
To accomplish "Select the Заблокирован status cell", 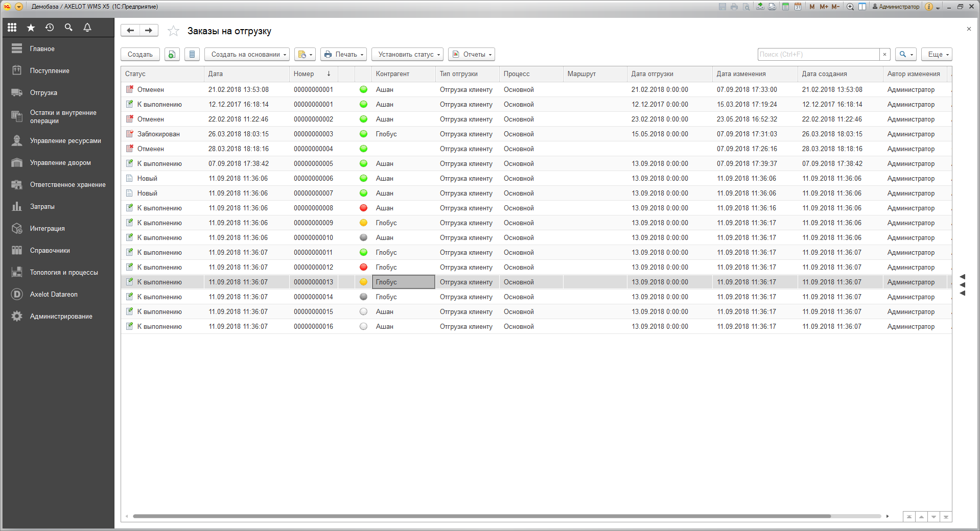I will pyautogui.click(x=162, y=134).
